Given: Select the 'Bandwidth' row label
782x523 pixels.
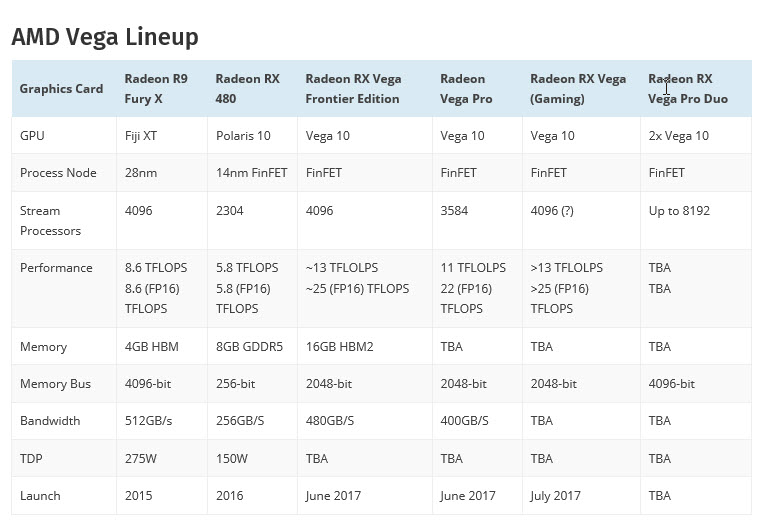Looking at the screenshot, I should pyautogui.click(x=50, y=421).
